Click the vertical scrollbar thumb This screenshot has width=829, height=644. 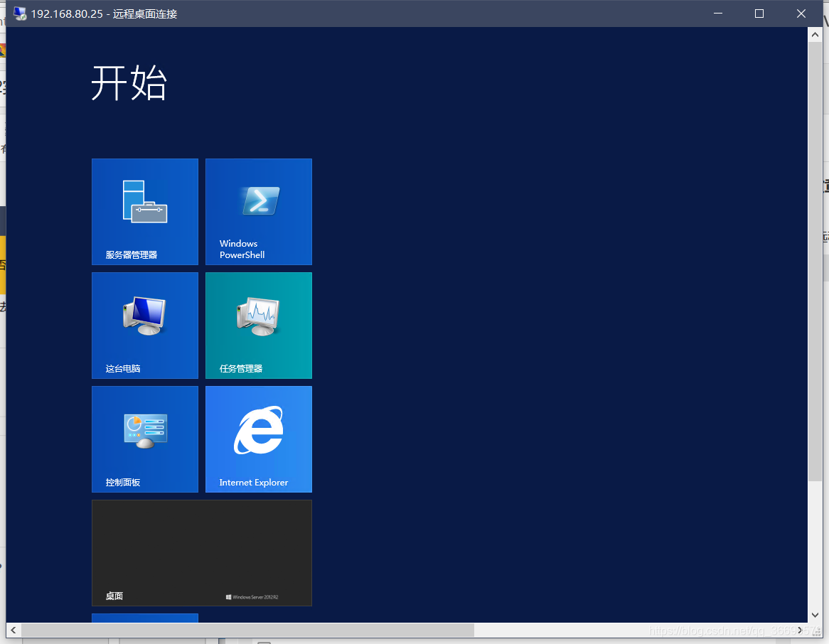[815, 262]
